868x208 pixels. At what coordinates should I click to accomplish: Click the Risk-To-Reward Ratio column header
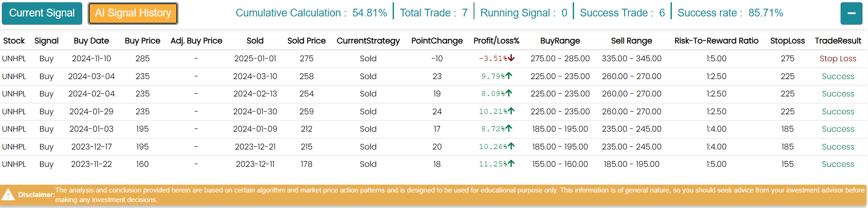click(716, 41)
